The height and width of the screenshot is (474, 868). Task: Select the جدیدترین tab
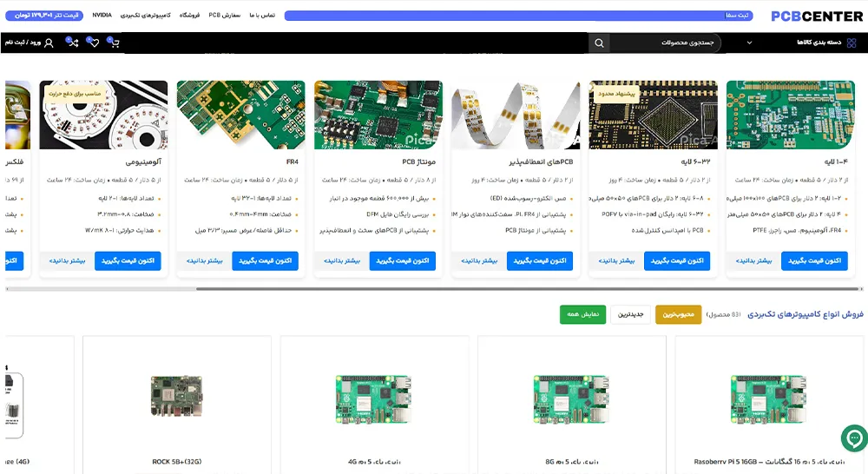[x=630, y=314]
